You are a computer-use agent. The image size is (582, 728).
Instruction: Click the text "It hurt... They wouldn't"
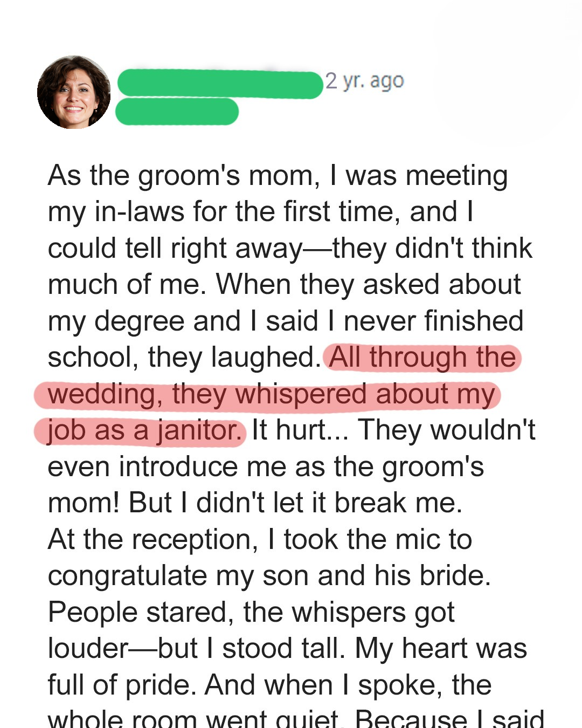393,431
